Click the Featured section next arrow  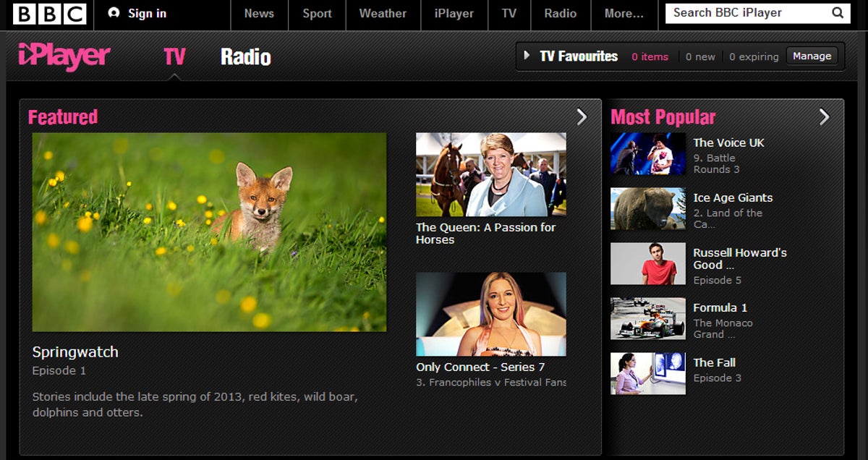point(582,117)
